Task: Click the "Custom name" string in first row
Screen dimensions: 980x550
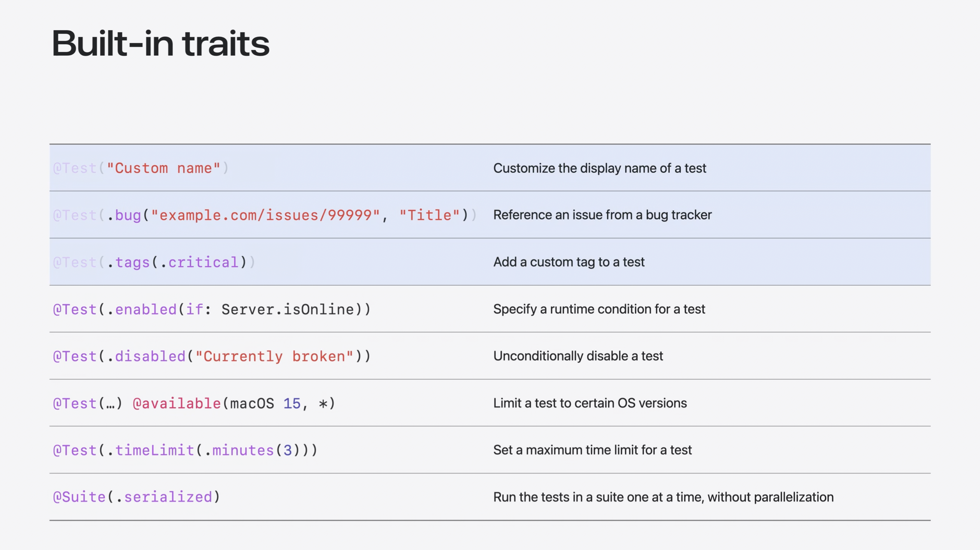Action: tap(164, 168)
